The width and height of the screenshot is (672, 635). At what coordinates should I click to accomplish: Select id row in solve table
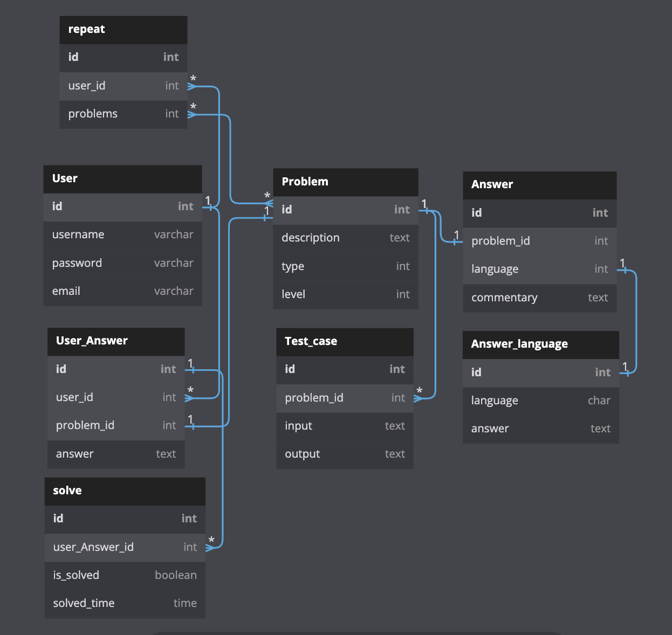tap(125, 519)
